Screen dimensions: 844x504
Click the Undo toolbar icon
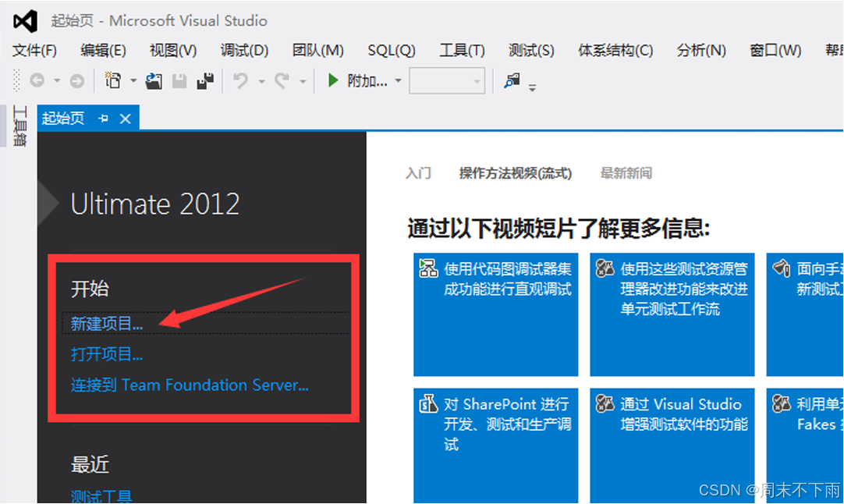point(240,81)
